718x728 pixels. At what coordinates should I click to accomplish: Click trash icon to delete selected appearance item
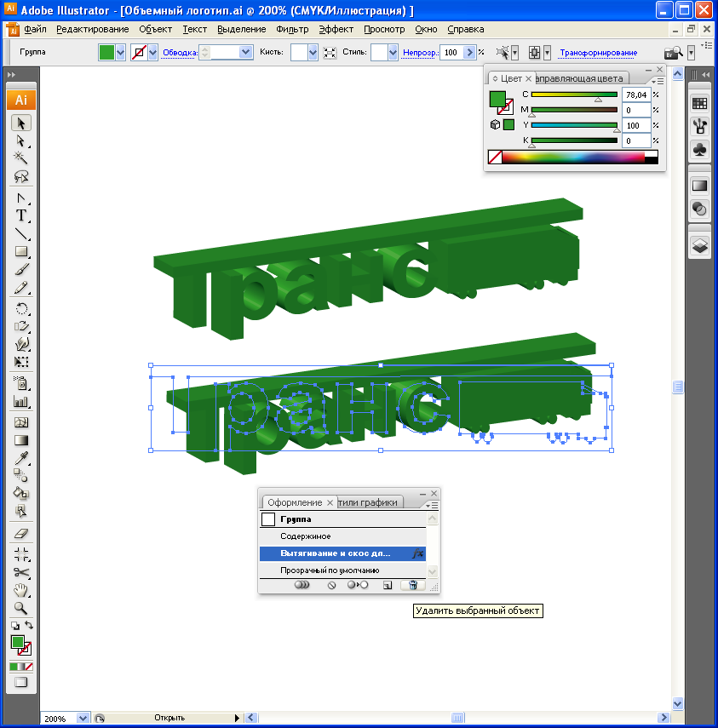(413, 585)
